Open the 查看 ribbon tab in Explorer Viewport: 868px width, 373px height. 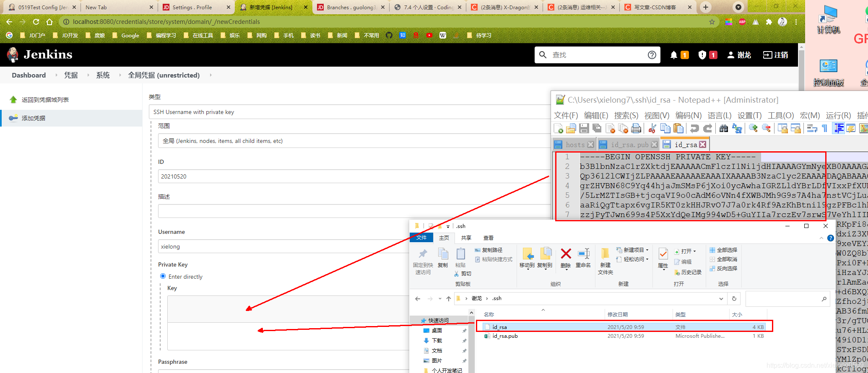point(489,238)
